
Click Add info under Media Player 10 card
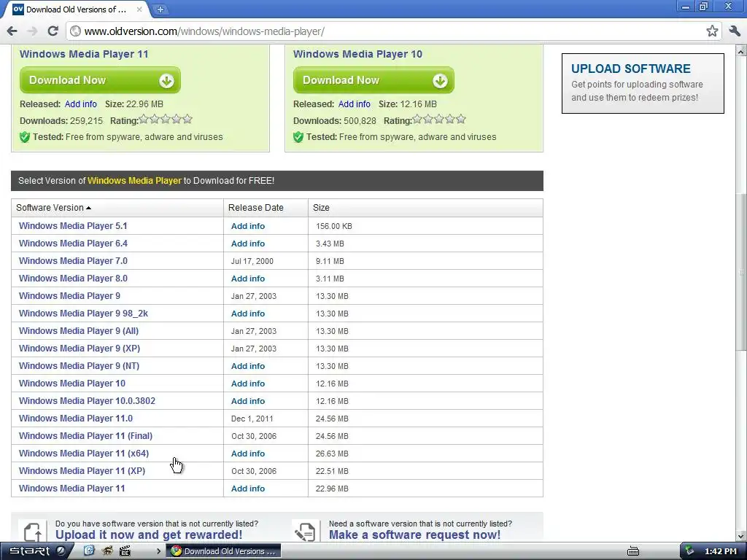pos(354,104)
